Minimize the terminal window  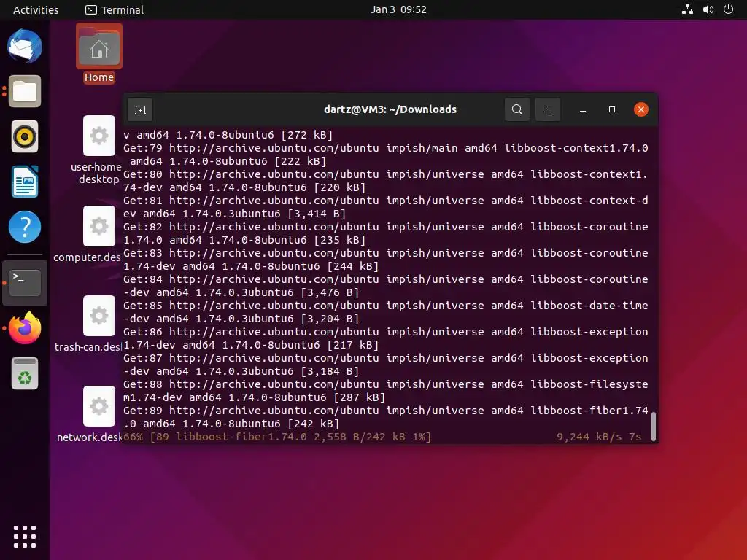point(583,109)
